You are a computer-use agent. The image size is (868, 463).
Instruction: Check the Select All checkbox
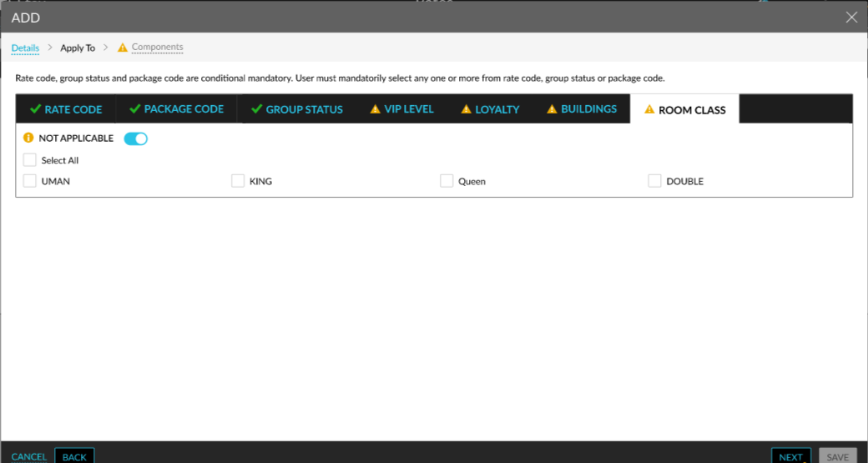30,160
